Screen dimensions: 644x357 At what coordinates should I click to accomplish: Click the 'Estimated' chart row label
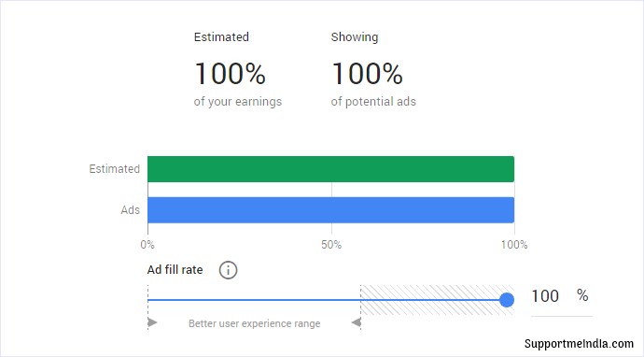(115, 169)
